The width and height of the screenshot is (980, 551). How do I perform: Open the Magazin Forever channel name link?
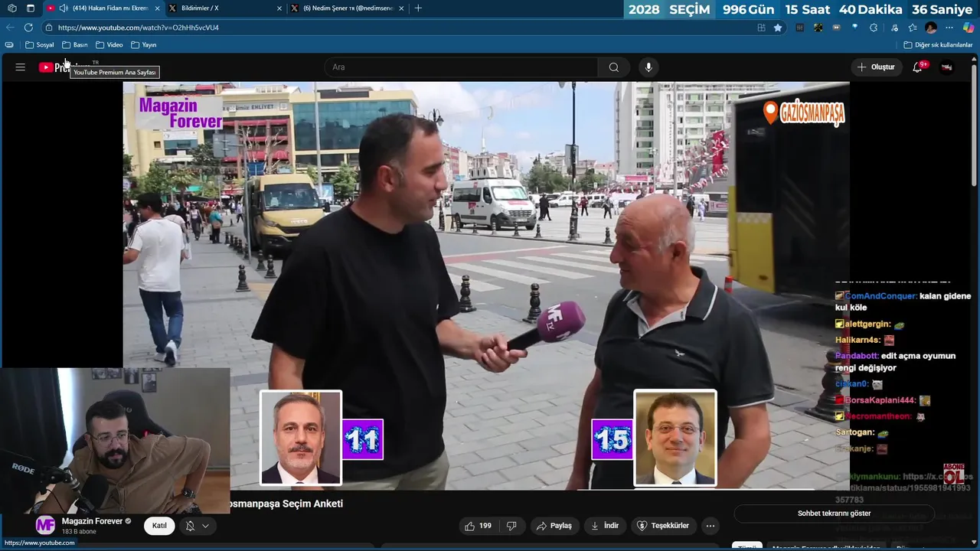92,521
